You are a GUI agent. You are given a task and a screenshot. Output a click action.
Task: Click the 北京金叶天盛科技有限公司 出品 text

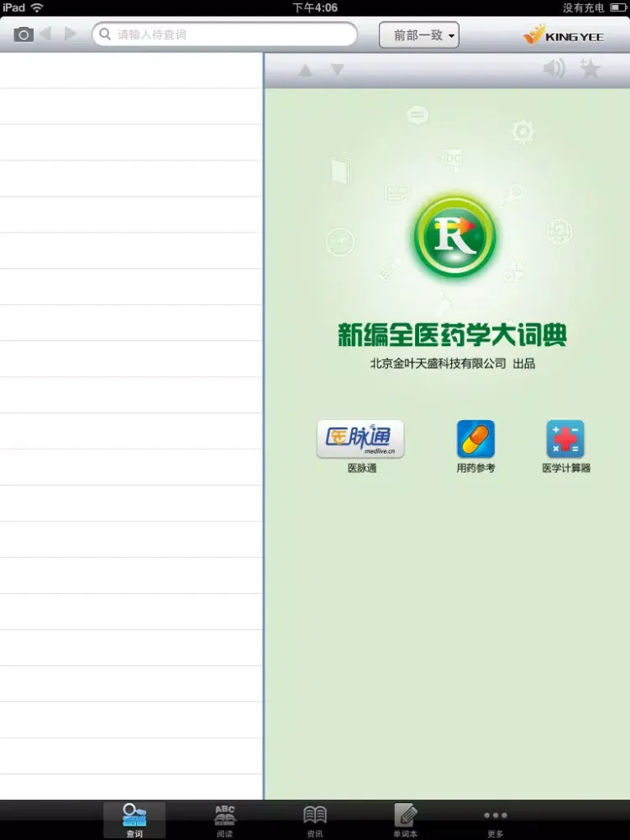coord(452,364)
